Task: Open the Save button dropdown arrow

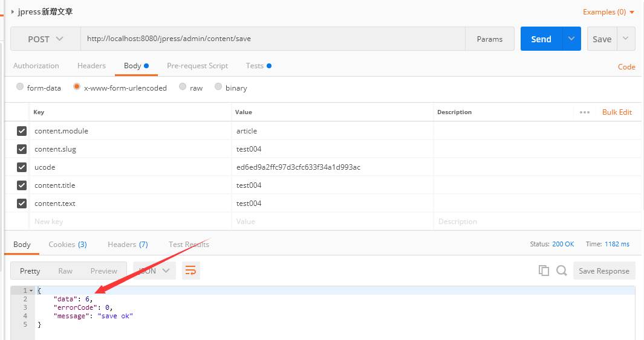Action: 626,39
